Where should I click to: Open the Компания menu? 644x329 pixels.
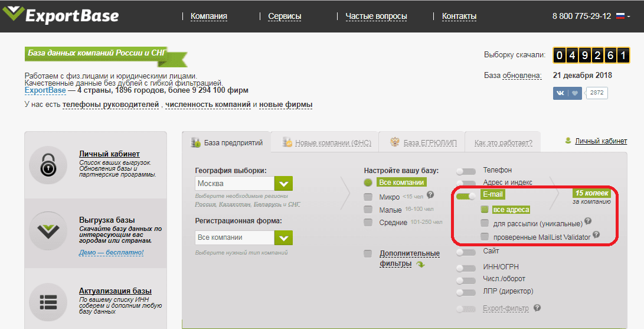(x=208, y=17)
